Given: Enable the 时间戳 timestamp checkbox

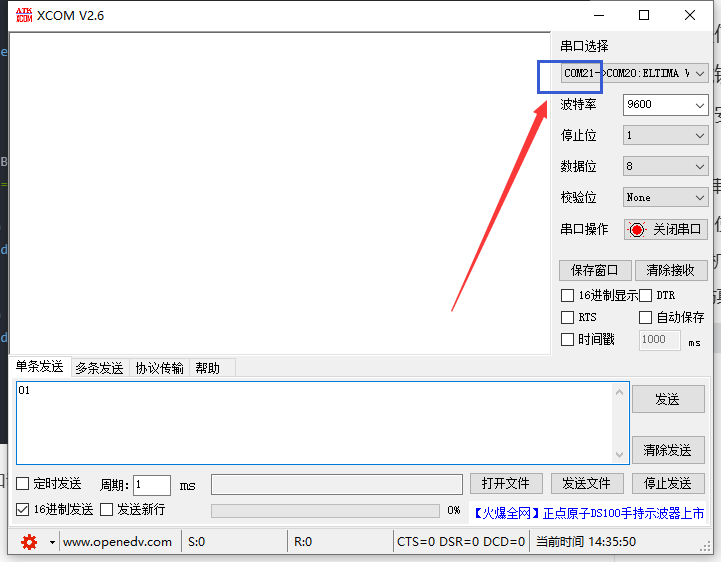Looking at the screenshot, I should click(x=567, y=339).
